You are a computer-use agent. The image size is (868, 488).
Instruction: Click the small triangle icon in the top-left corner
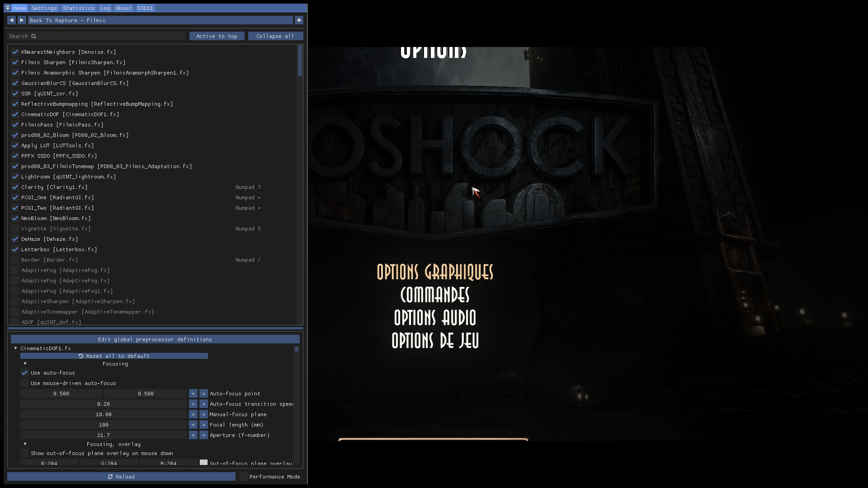pos(7,8)
